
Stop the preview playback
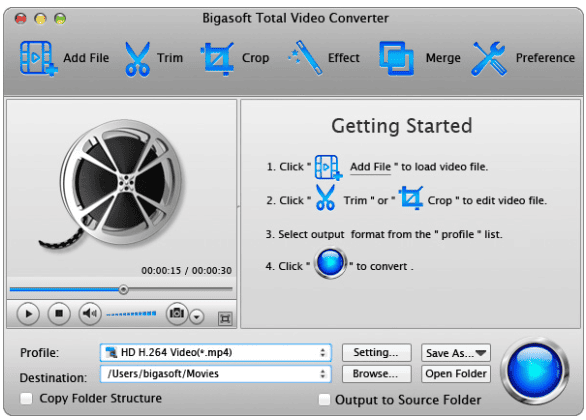[59, 314]
